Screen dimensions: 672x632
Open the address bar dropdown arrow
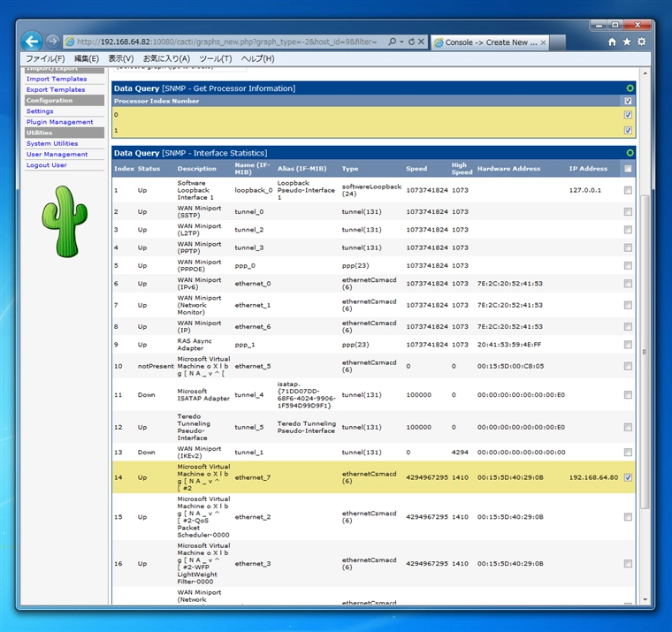(401, 42)
